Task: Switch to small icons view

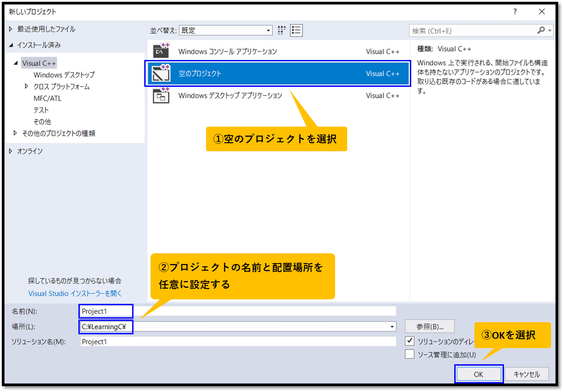Action: pos(281,30)
